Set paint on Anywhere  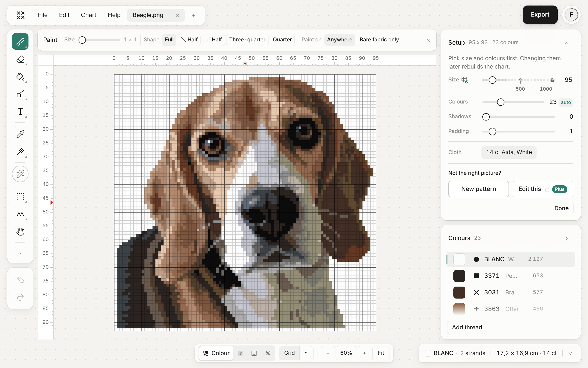pos(339,40)
